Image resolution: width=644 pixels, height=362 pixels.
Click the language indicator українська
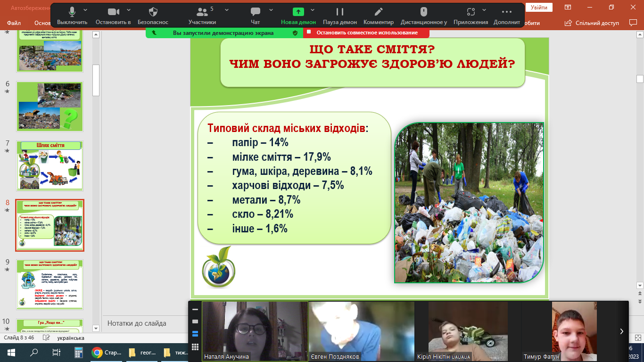click(x=71, y=338)
